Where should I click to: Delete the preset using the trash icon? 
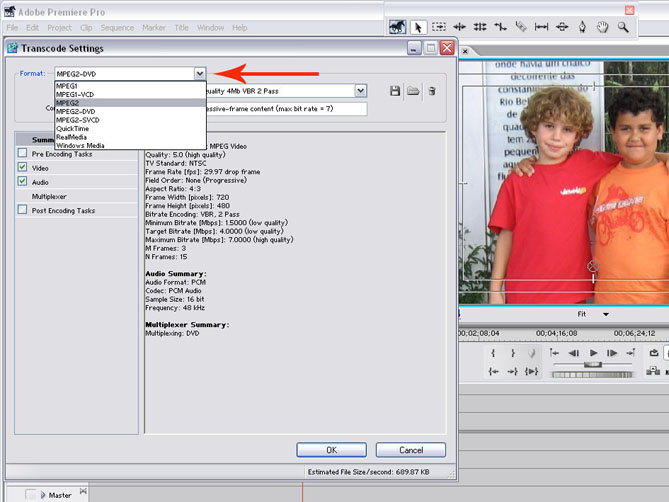[432, 91]
